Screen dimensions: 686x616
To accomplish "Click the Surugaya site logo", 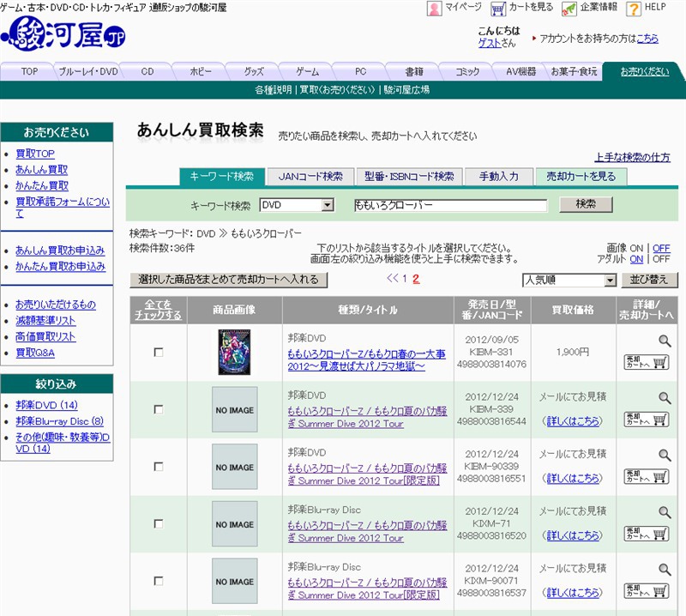I will (x=64, y=33).
